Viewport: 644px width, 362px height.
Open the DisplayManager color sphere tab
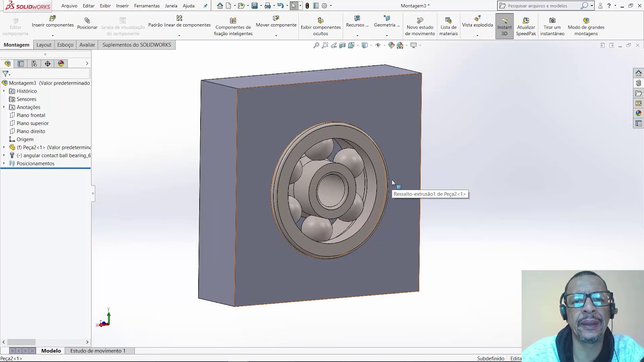click(x=61, y=63)
